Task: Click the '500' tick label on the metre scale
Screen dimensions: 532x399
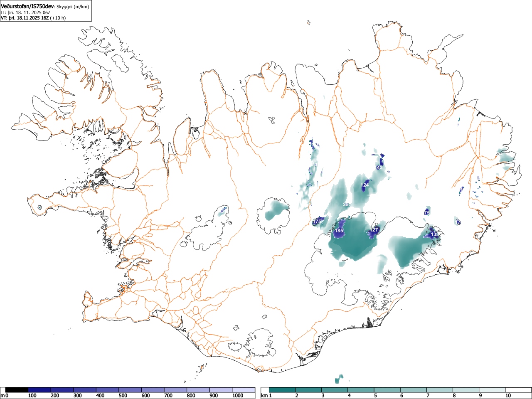Action: pos(123,396)
